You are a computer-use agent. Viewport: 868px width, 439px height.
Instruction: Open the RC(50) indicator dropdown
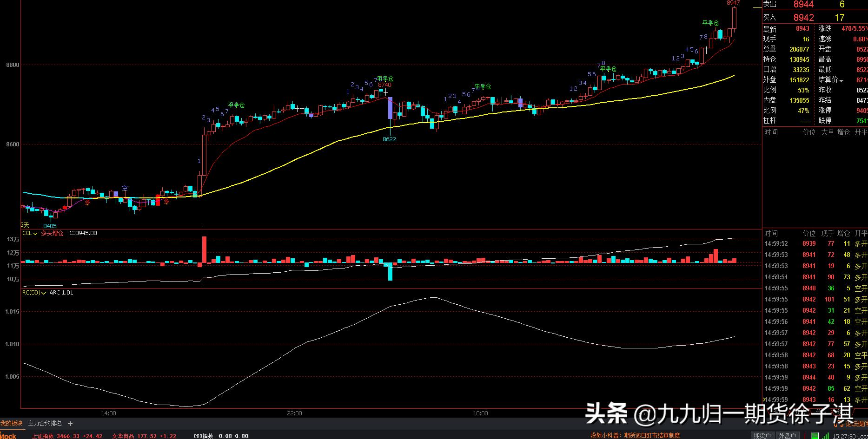[34, 293]
